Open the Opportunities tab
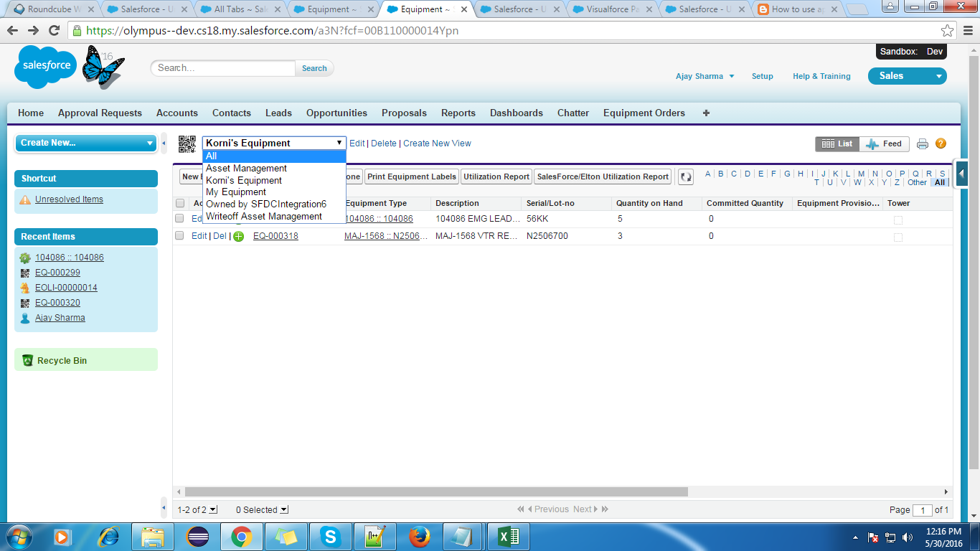Image resolution: width=980 pixels, height=551 pixels. [336, 113]
